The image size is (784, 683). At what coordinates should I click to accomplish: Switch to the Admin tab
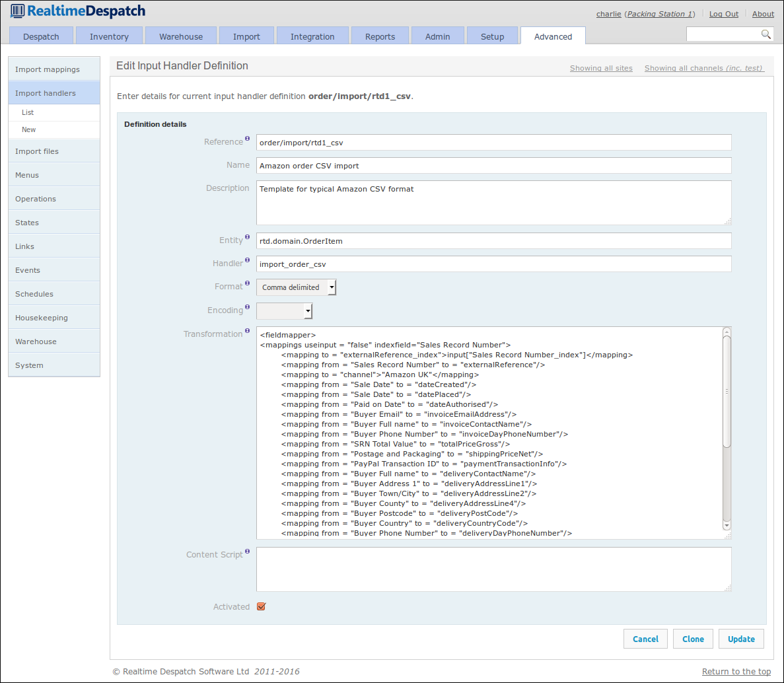coord(437,36)
